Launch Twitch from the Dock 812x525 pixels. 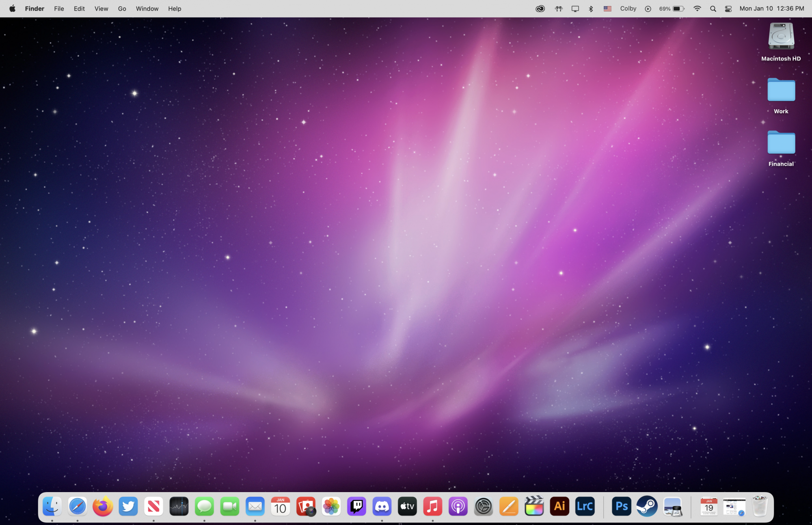click(356, 506)
